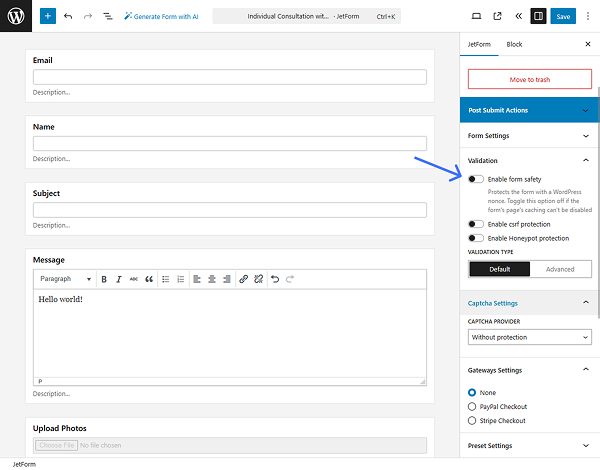Expand the Preset Settings panel
Image resolution: width=600 pixels, height=470 pixels.
pyautogui.click(x=530, y=446)
